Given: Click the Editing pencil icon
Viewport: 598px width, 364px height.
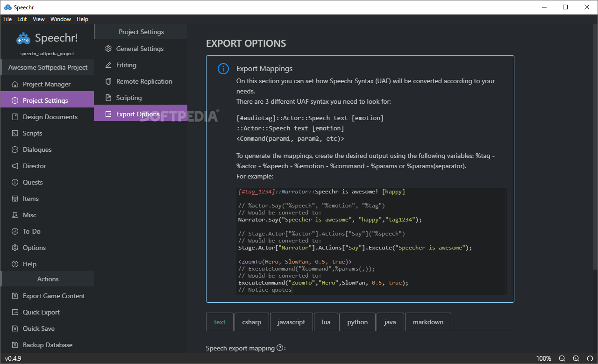Looking at the screenshot, I should [108, 65].
